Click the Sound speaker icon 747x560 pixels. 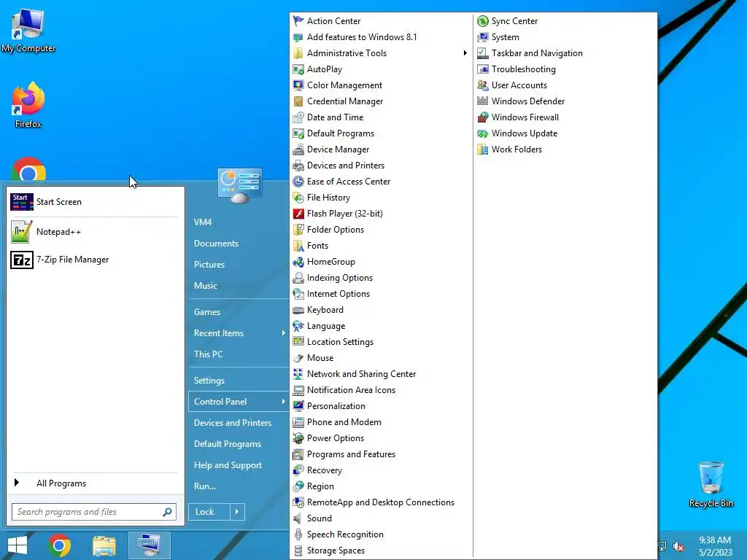pos(298,518)
